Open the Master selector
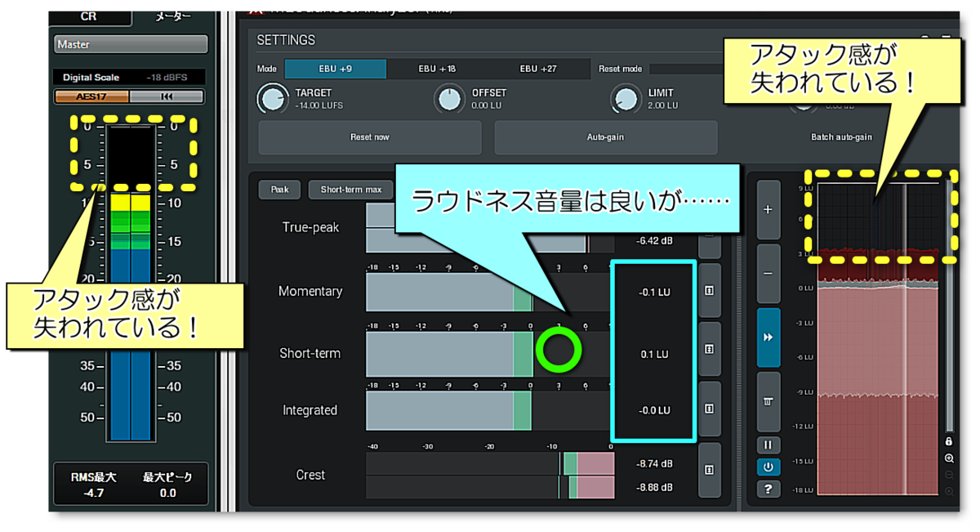This screenshot has height=532, width=980. tap(131, 44)
